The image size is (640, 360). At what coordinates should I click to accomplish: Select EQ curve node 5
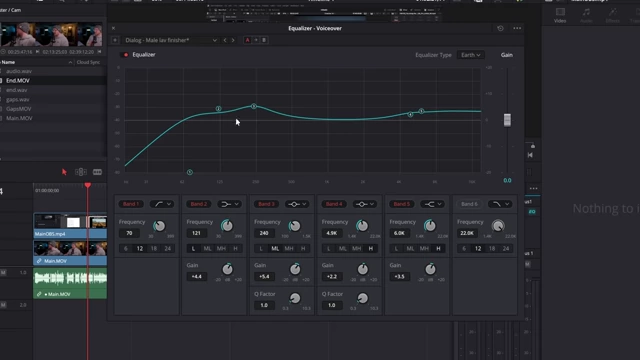(421, 111)
